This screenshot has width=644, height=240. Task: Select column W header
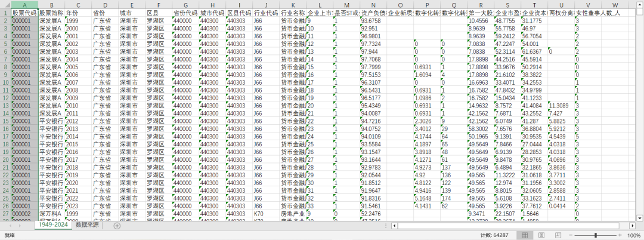click(x=614, y=5)
